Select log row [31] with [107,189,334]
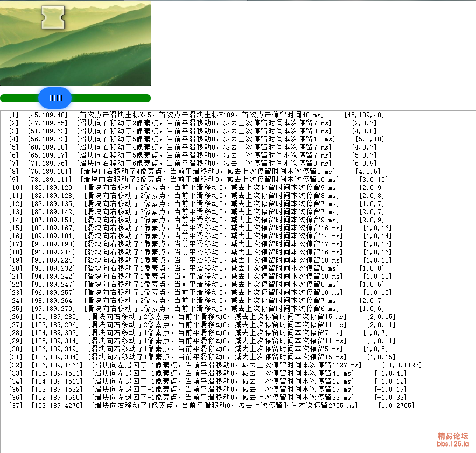Viewport: 476px width, 453px height. coord(202,357)
